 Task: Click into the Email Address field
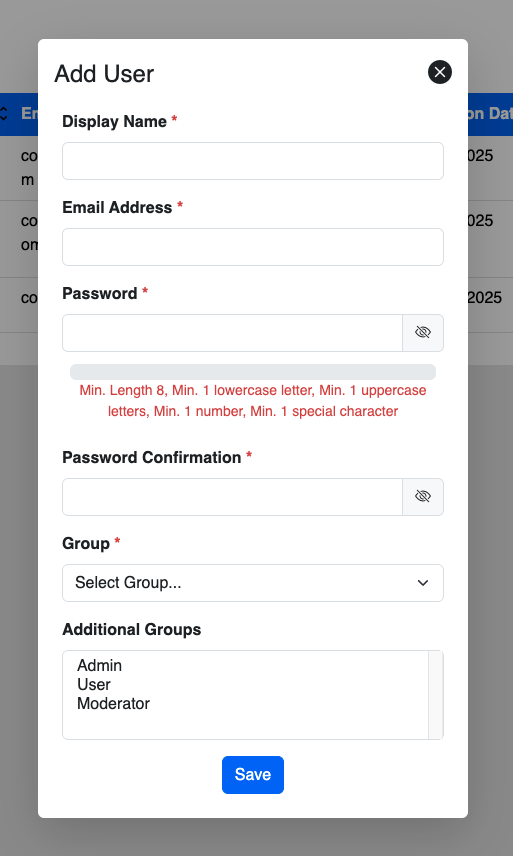(x=253, y=247)
